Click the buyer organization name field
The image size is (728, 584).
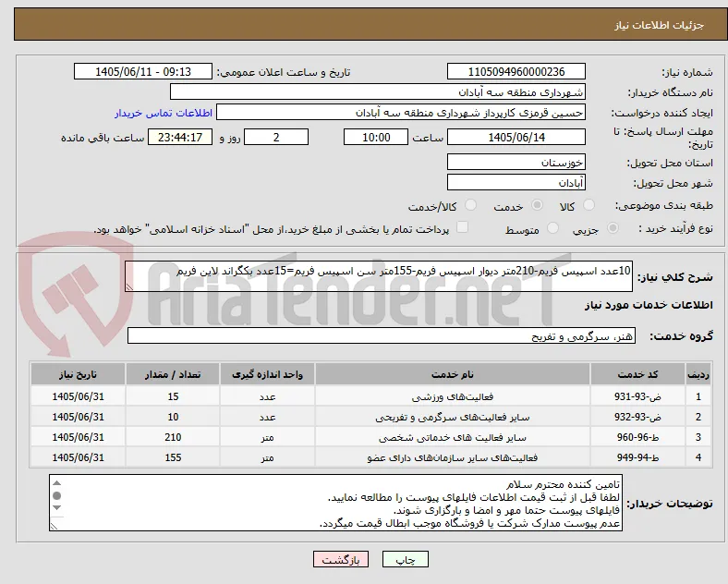(x=378, y=91)
